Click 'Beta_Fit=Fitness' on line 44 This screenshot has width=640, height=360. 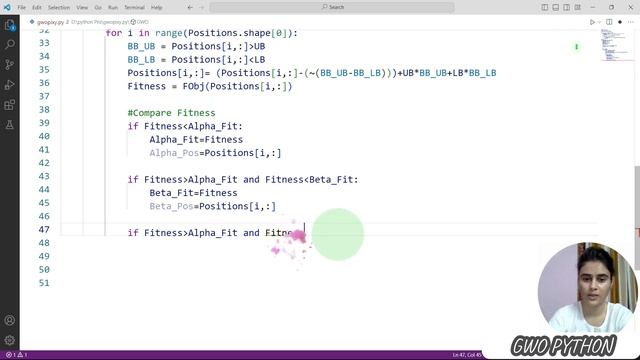coord(193,193)
